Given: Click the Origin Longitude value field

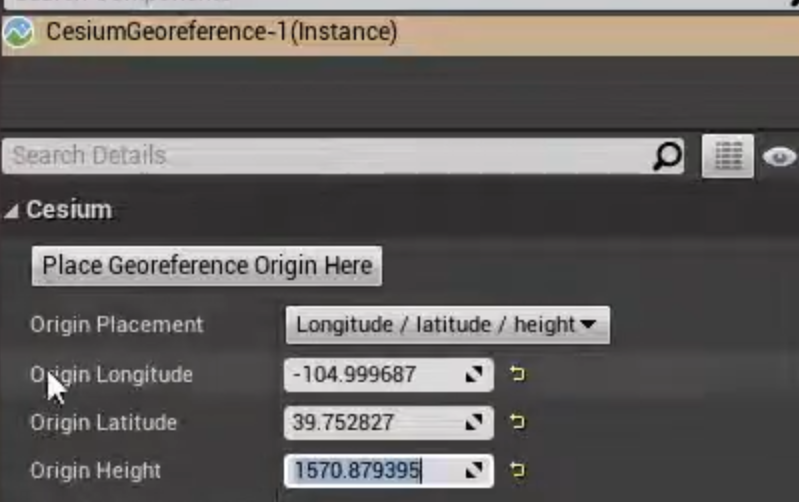Looking at the screenshot, I should tap(389, 375).
